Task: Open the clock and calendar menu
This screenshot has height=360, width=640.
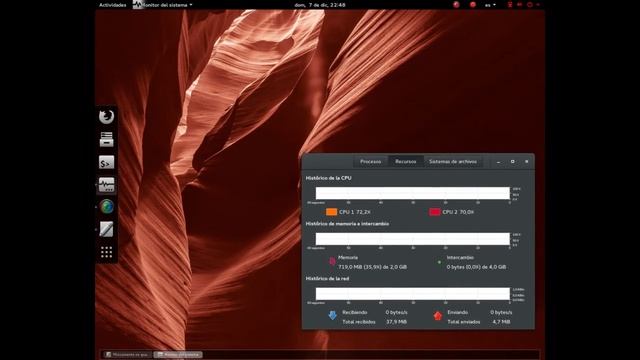Action: coord(320,5)
